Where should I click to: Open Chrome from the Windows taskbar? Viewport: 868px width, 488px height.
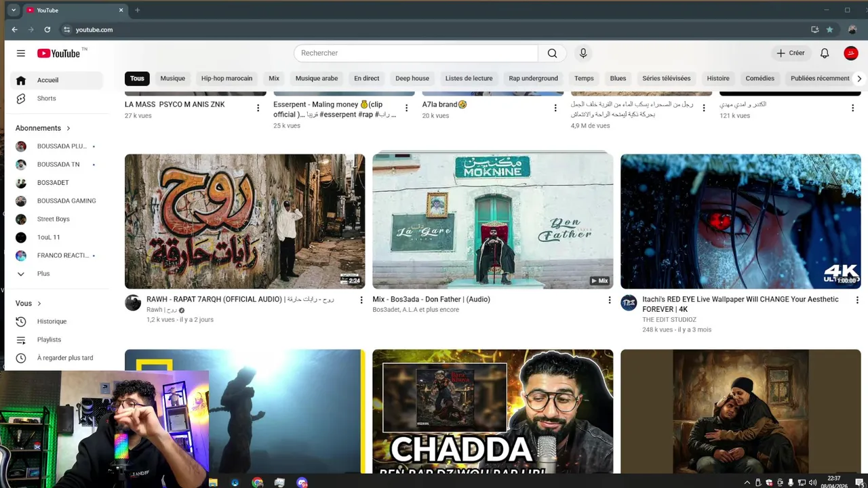[257, 483]
